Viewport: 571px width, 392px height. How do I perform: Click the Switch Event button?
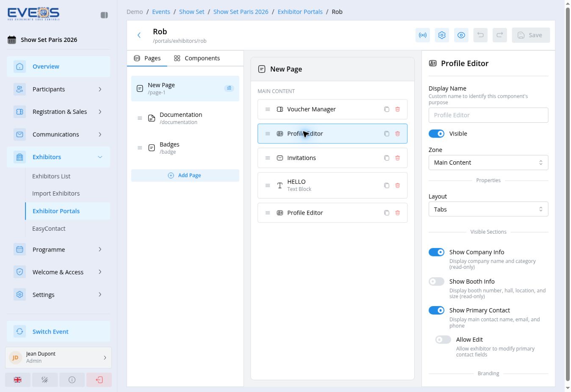tap(58, 331)
